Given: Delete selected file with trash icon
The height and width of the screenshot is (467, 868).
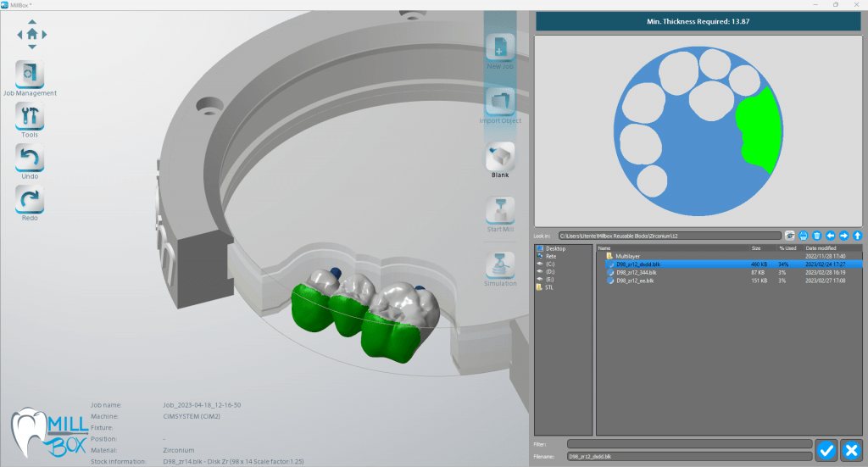Looking at the screenshot, I should point(816,236).
